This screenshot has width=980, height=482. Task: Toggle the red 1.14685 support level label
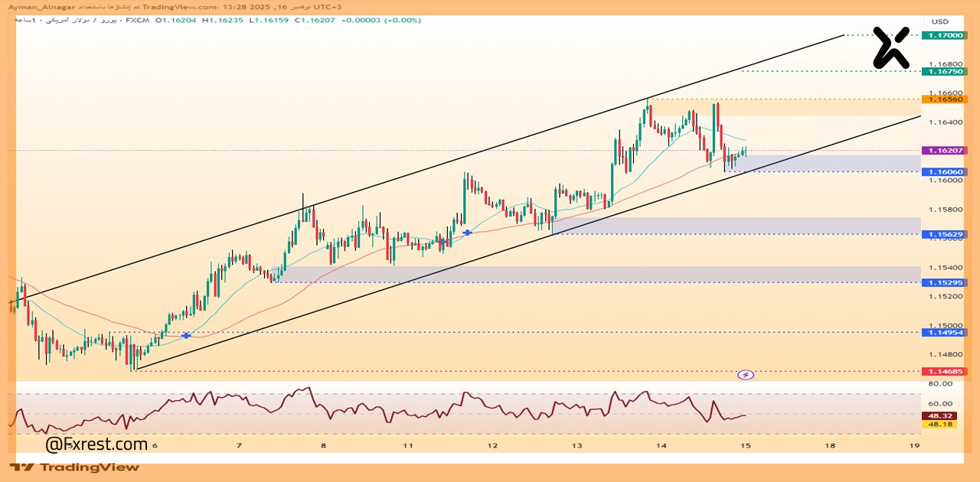[x=948, y=370]
